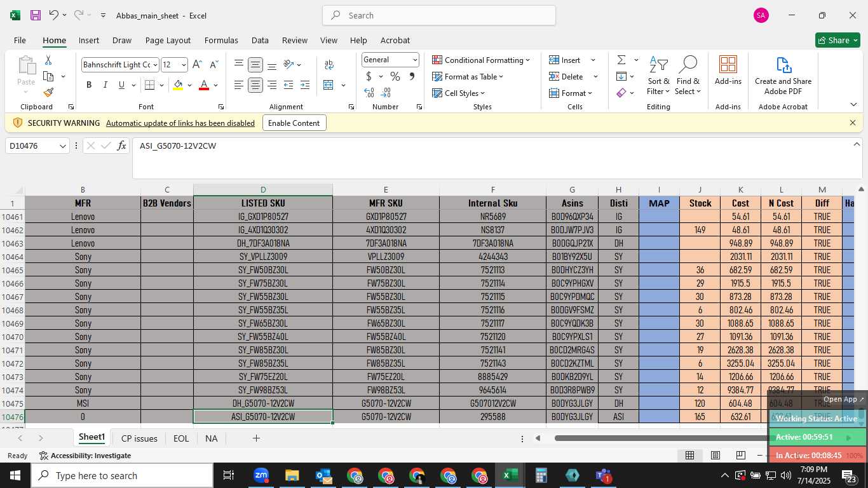Screen dimensions: 868x488
Task: Click the Fill down arrow icon
Action: pyautogui.click(x=621, y=76)
